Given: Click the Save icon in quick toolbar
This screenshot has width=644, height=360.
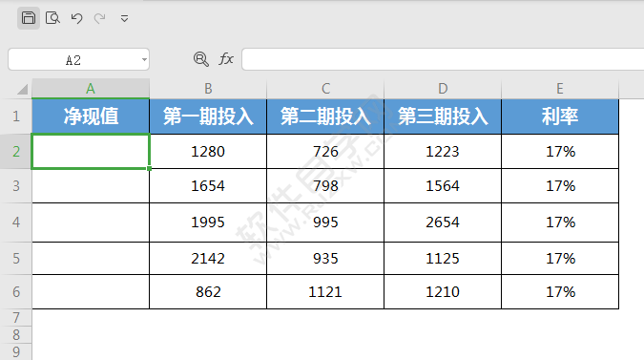Looking at the screenshot, I should click(29, 18).
